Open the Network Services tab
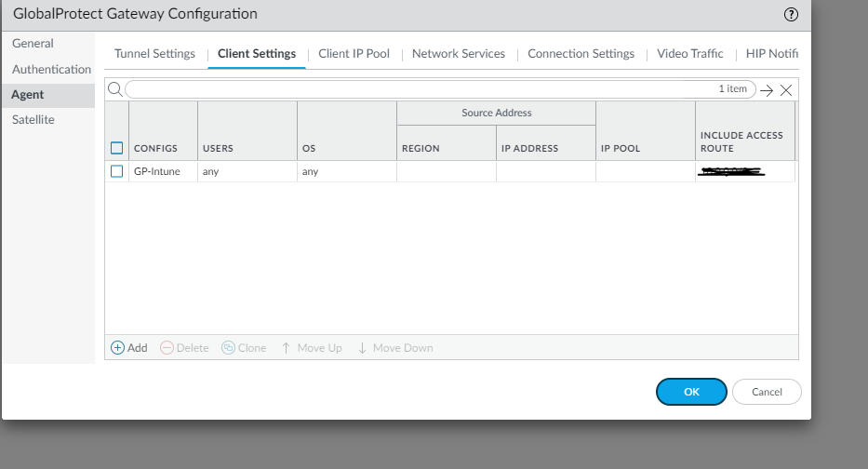This screenshot has height=469, width=868. (459, 54)
